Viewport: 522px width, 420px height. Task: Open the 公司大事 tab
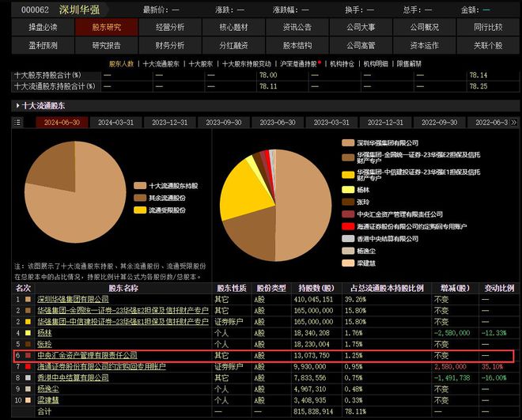pos(361,27)
